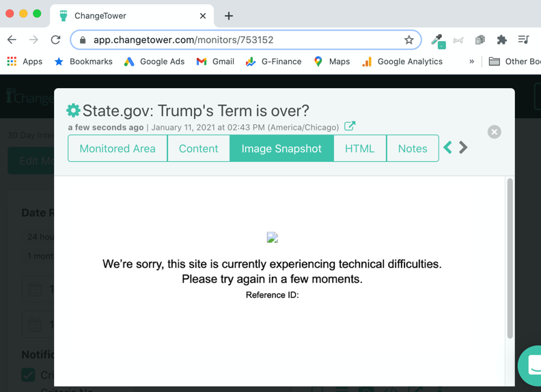This screenshot has height=392, width=541.
Task: Toggle the green checkbox under Notifications
Action: click(28, 375)
